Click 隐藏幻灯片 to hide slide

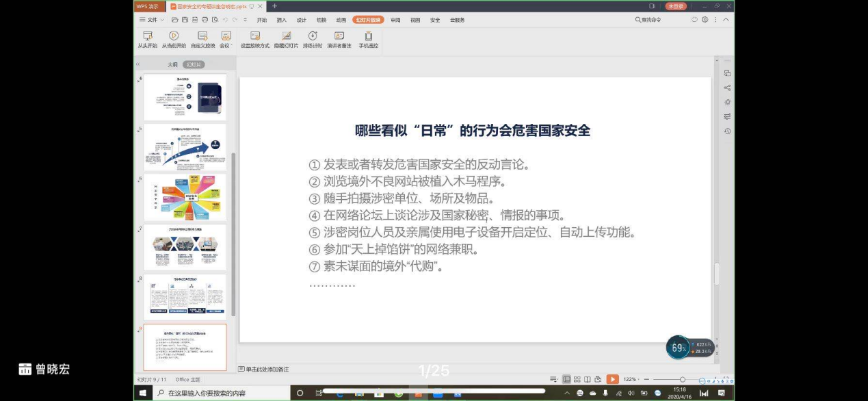click(286, 36)
